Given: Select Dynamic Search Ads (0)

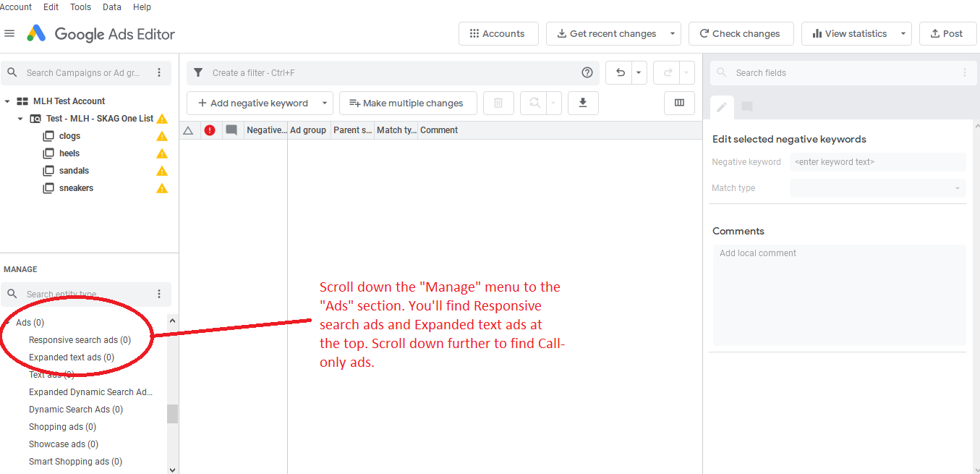Looking at the screenshot, I should tap(76, 410).
